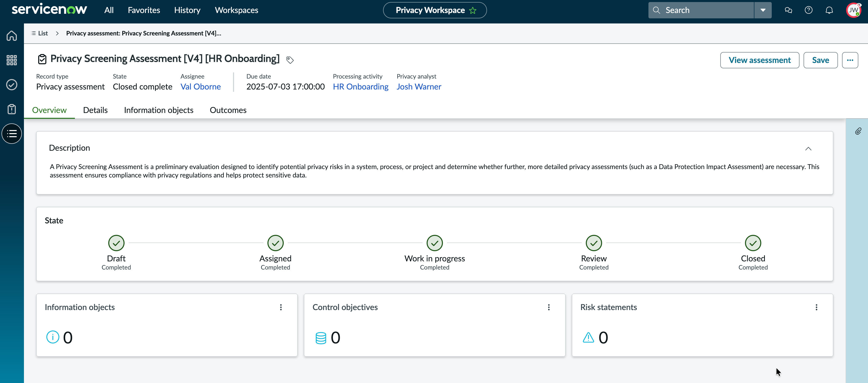
Task: Open Information objects card options menu
Action: click(281, 307)
